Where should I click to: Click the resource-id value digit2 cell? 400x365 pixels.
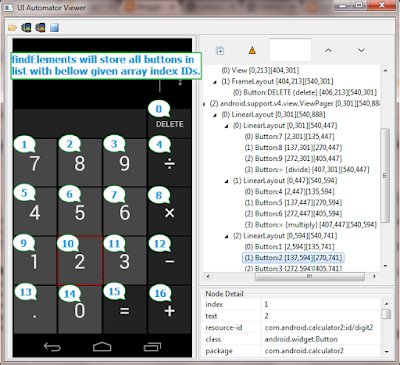[321, 327]
